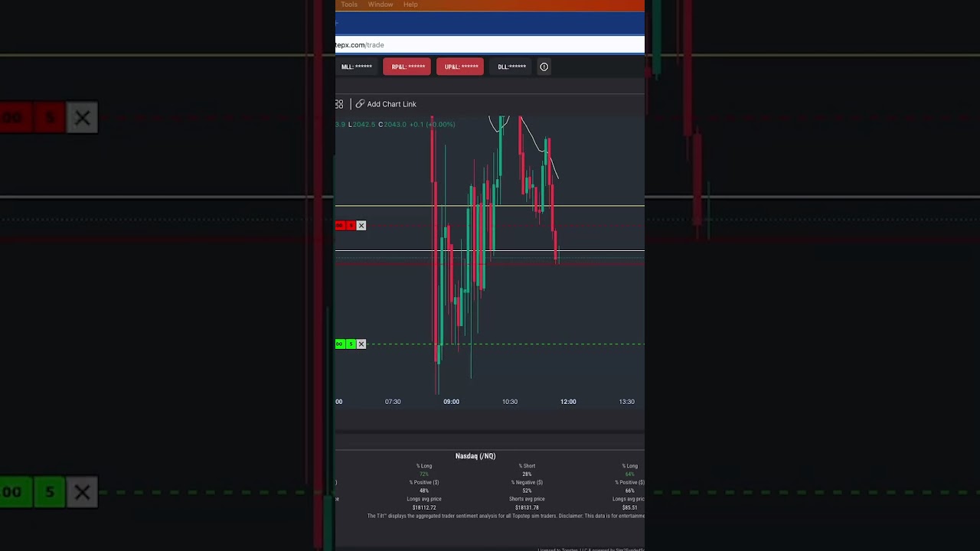This screenshot has height=551, width=980.
Task: Click the % Negative ($) label
Action: (x=527, y=483)
